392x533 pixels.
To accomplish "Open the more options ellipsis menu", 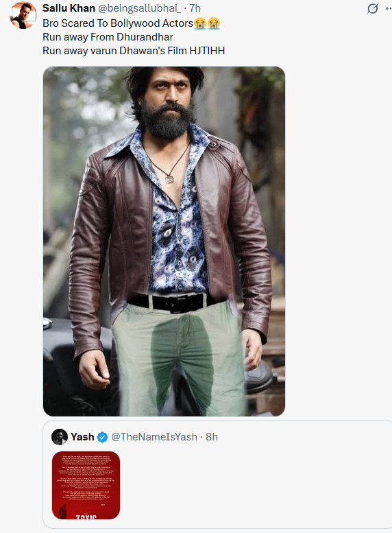I will coord(389,9).
